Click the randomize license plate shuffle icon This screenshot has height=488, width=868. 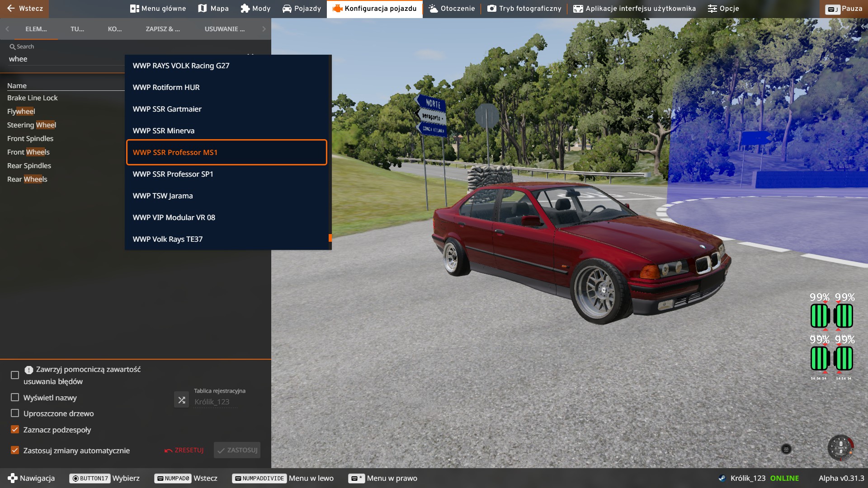point(181,399)
